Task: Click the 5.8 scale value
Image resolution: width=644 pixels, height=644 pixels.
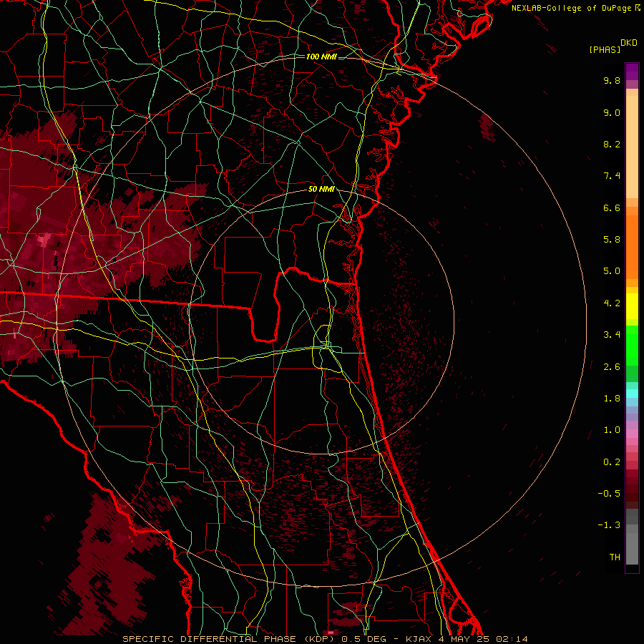Action: (612, 240)
